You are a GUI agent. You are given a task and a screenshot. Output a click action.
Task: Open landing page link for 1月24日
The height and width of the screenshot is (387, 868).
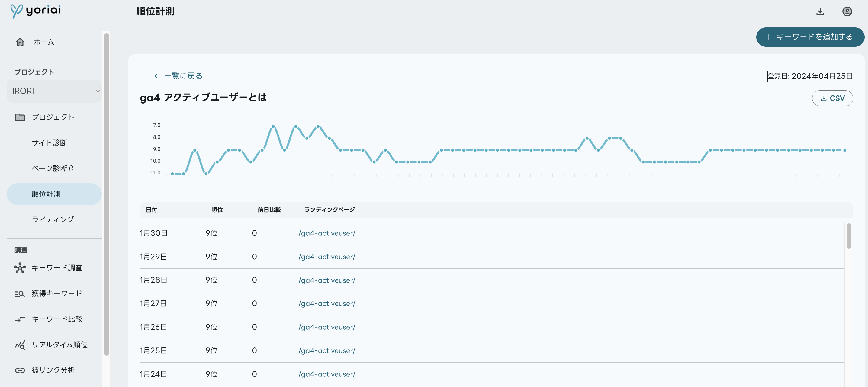pos(326,374)
